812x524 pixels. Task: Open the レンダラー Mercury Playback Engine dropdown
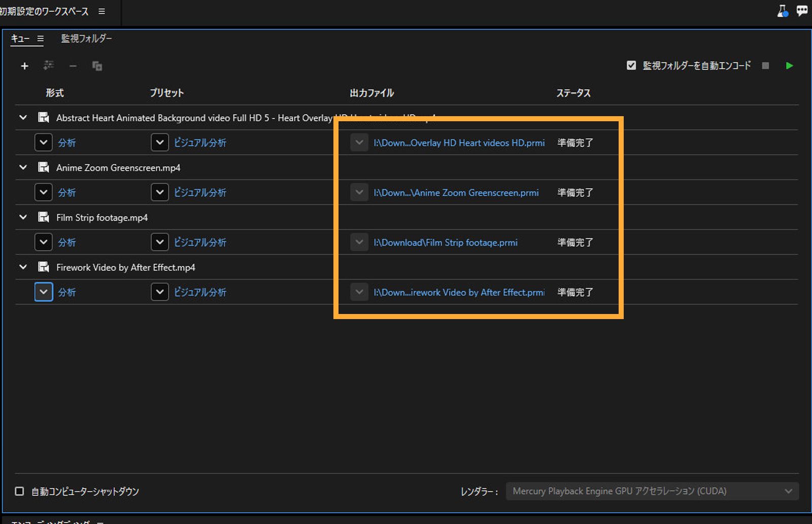point(652,491)
